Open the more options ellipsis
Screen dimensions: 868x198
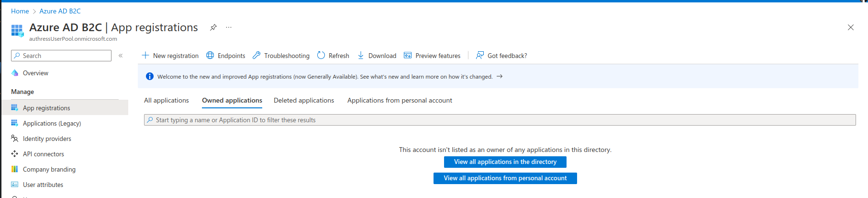pos(229,27)
